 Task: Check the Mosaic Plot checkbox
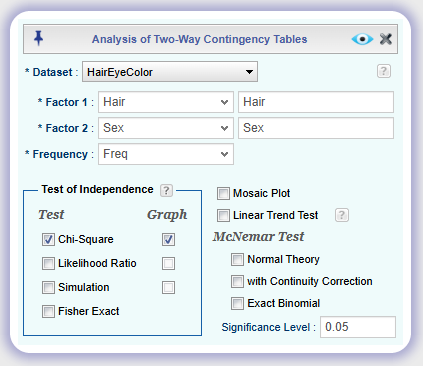(x=223, y=193)
